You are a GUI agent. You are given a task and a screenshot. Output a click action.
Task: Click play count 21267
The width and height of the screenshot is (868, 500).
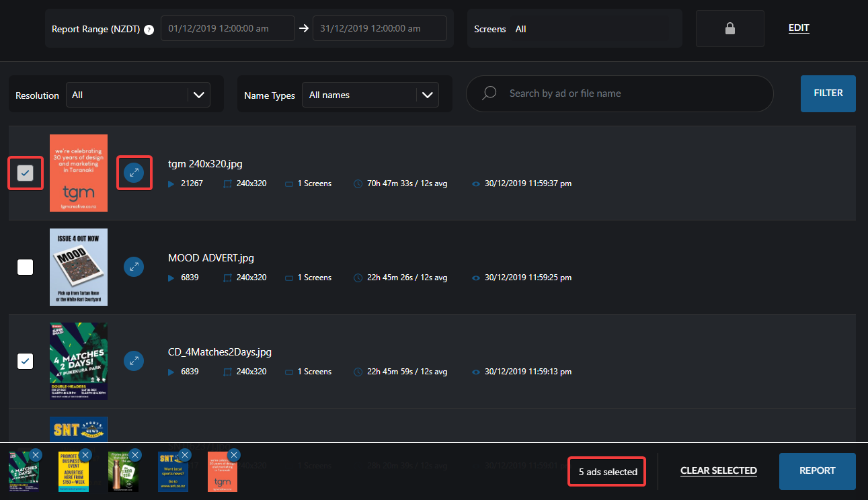click(x=192, y=183)
